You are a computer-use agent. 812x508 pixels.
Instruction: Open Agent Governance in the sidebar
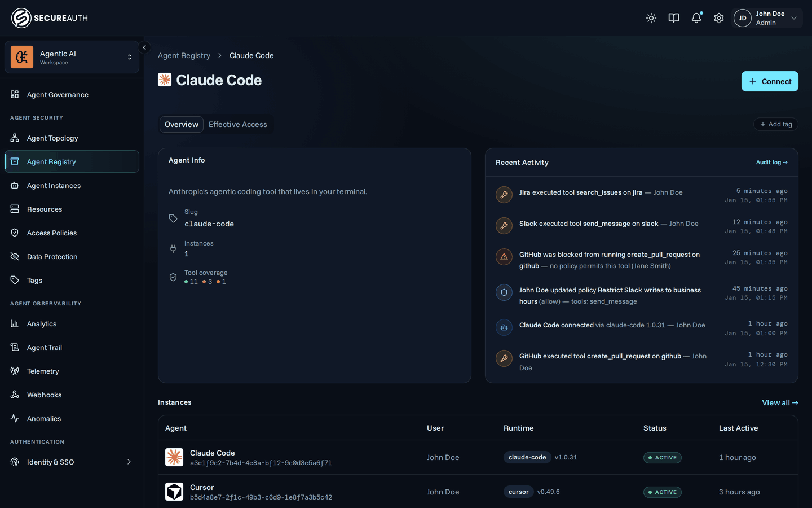coord(72,95)
